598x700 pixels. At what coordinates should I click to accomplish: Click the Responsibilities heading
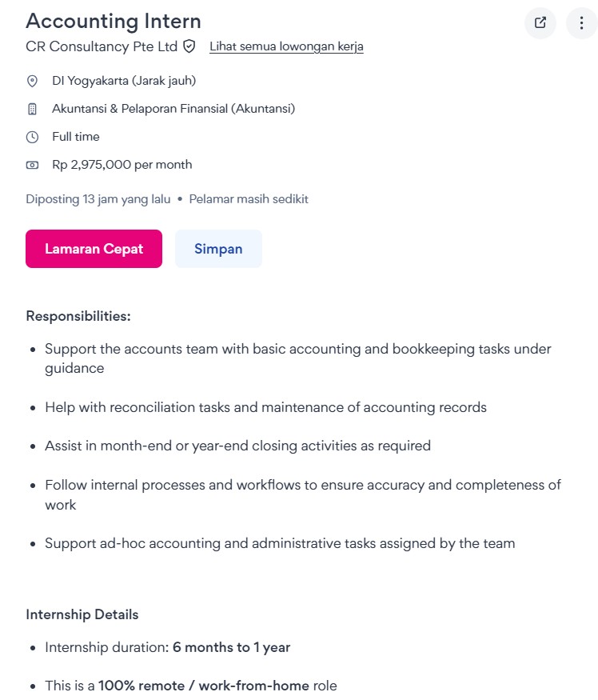tap(78, 316)
